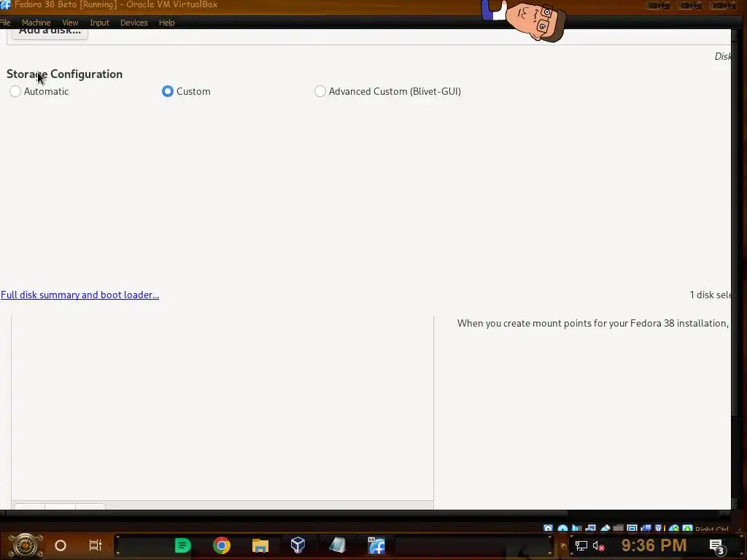Open the Help menu
This screenshot has height=560, width=747.
tap(167, 23)
